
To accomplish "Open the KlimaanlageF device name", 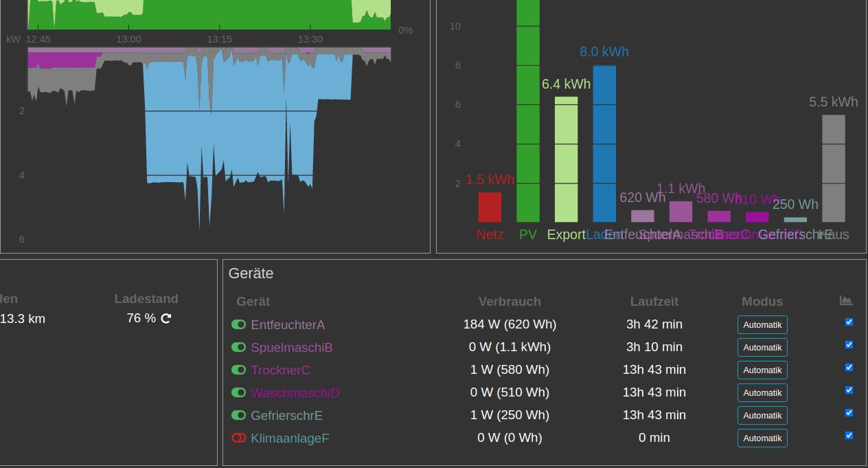I will (290, 438).
